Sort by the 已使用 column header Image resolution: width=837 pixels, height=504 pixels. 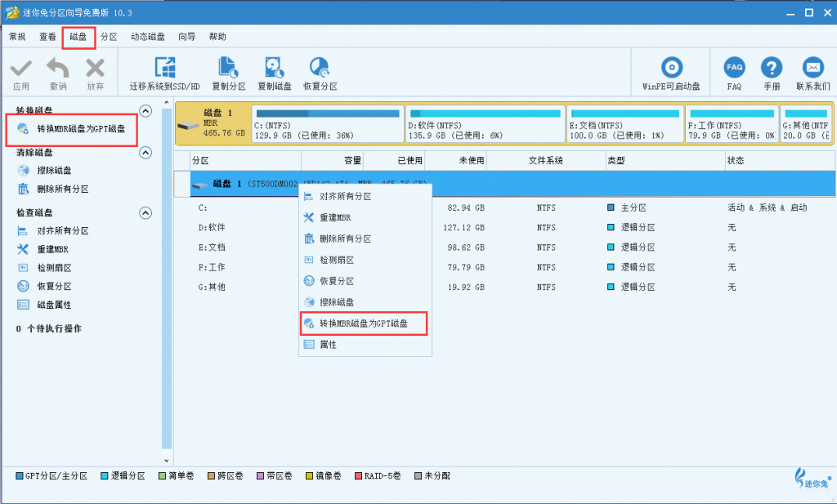click(x=394, y=161)
